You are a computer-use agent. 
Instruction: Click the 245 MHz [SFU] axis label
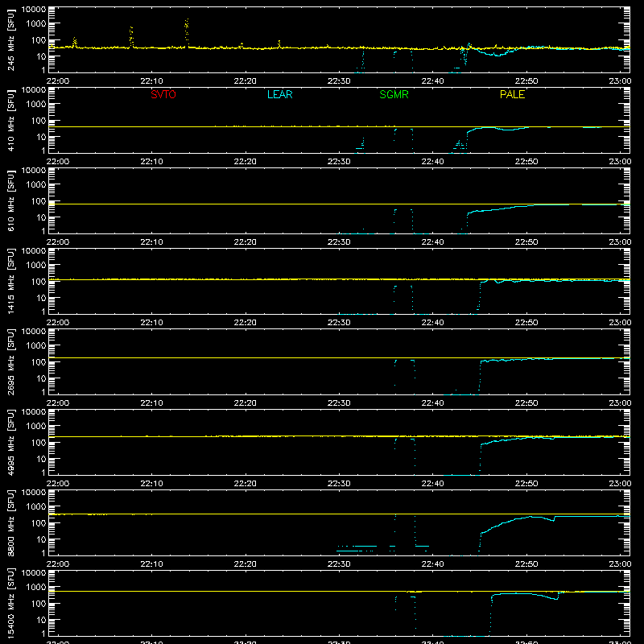pyautogui.click(x=11, y=39)
